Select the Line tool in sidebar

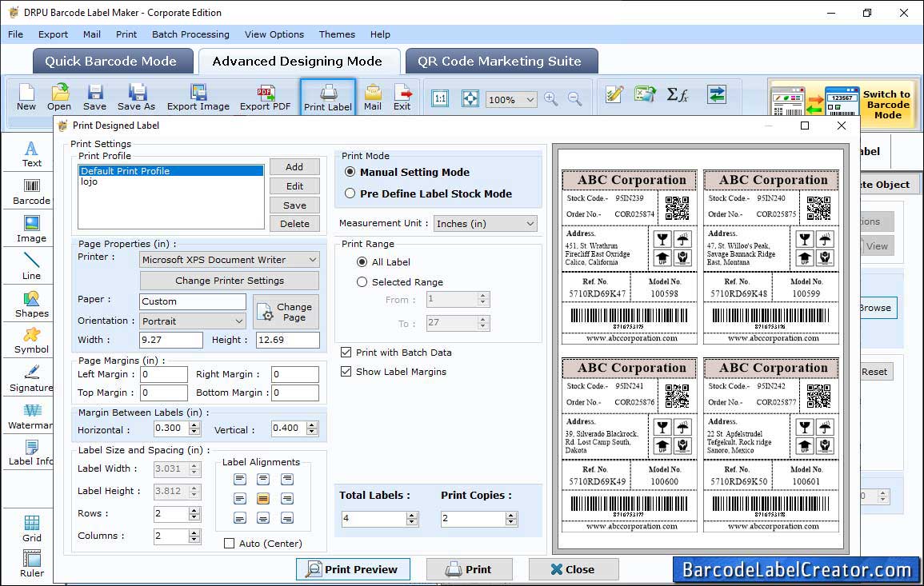coord(31,266)
